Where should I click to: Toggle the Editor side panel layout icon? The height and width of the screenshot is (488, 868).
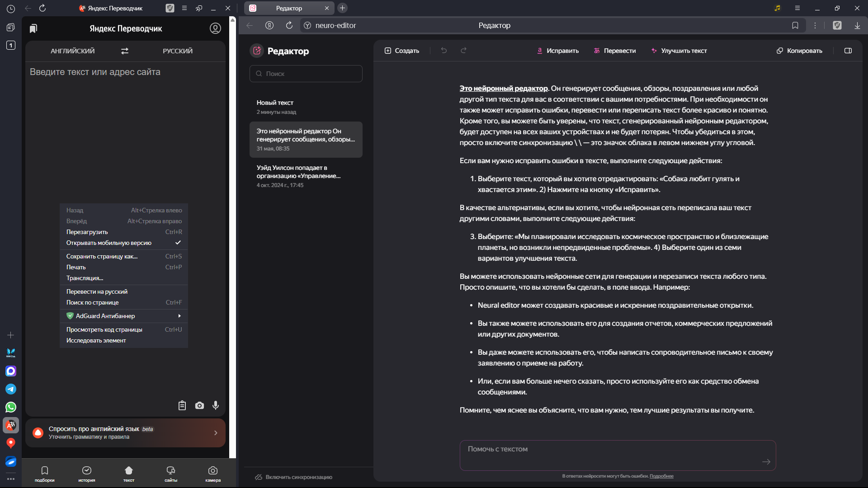(848, 51)
